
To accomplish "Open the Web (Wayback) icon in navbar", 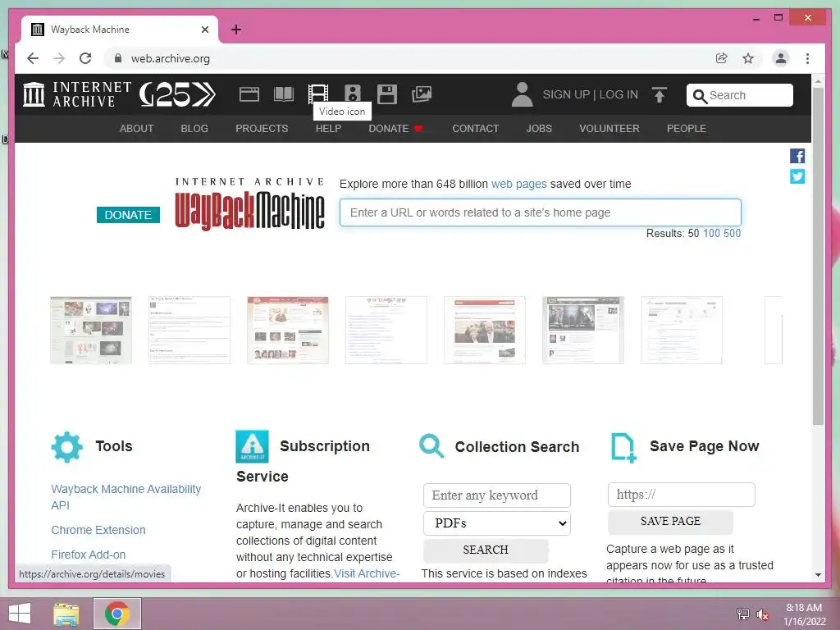I will [249, 94].
